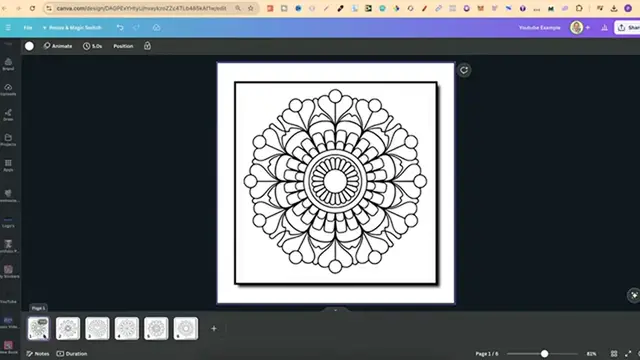
Task: Open the 81% zoom level menu
Action: 591,353
